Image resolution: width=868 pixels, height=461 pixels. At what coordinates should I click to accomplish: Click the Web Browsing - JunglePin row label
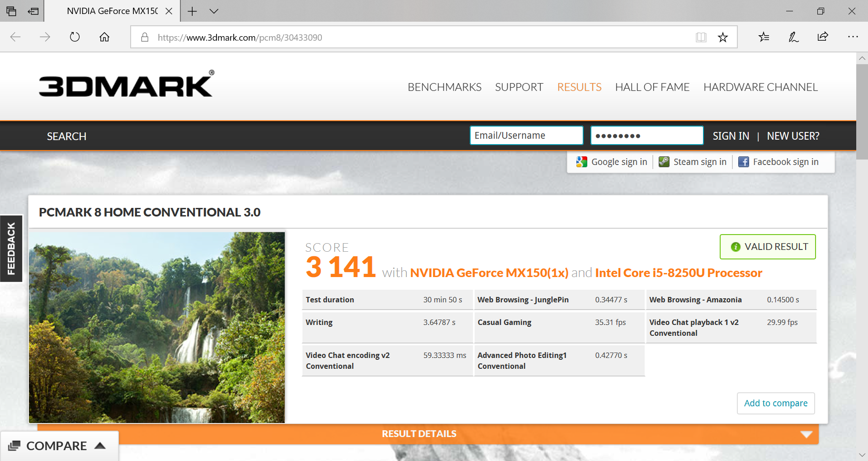tap(523, 300)
